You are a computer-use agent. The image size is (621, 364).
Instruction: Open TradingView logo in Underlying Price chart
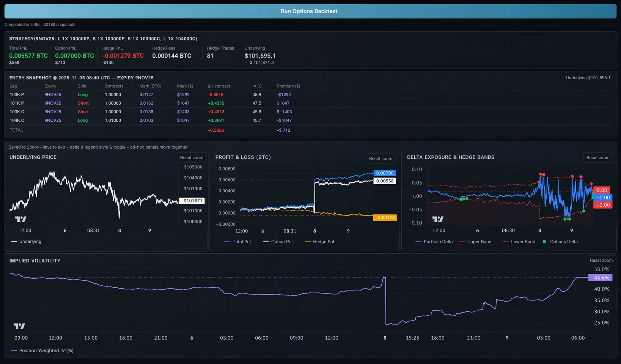tap(21, 219)
